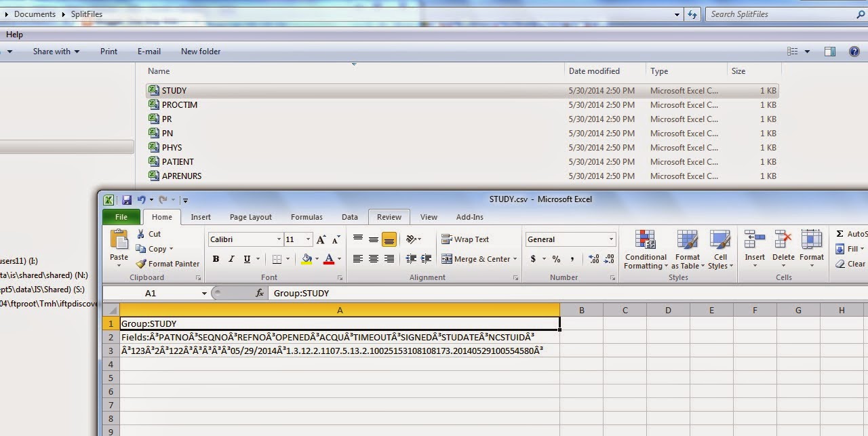Insert a function using the fx icon

click(260, 294)
